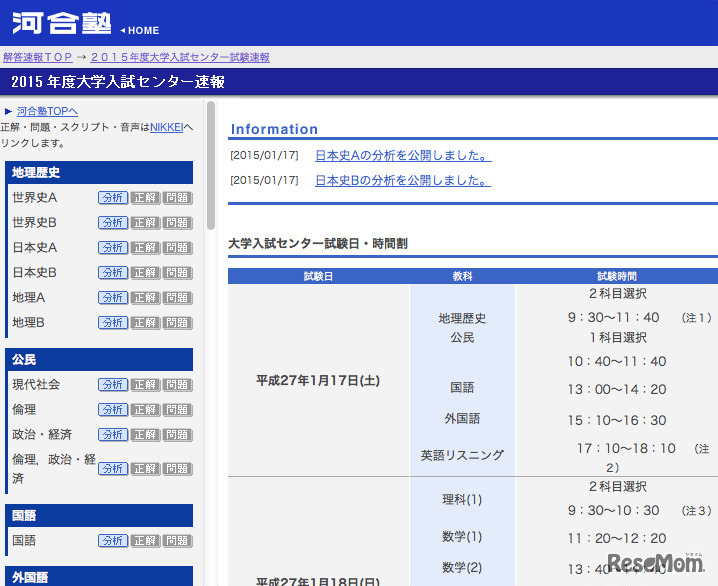This screenshot has height=586, width=718.
Task: Read the 日本史Aの分析を公開しました announcement
Action: tap(403, 155)
